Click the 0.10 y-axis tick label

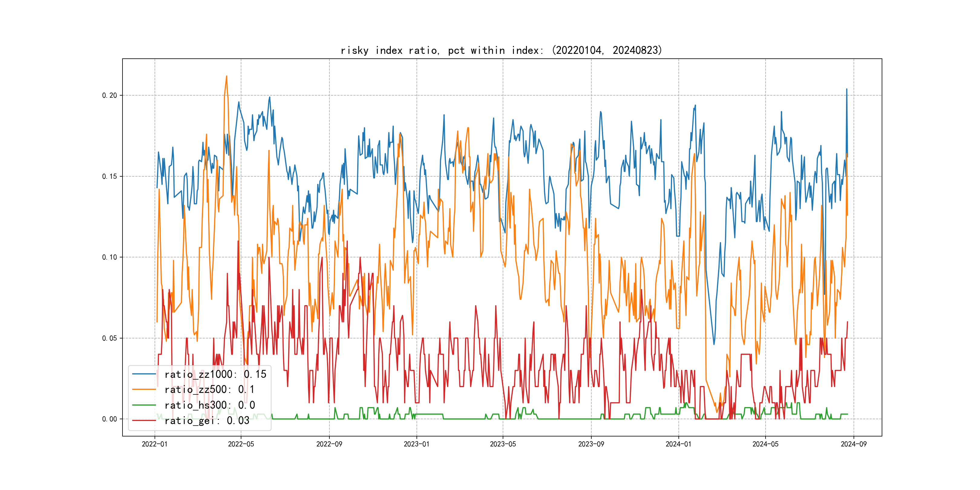[x=109, y=257]
